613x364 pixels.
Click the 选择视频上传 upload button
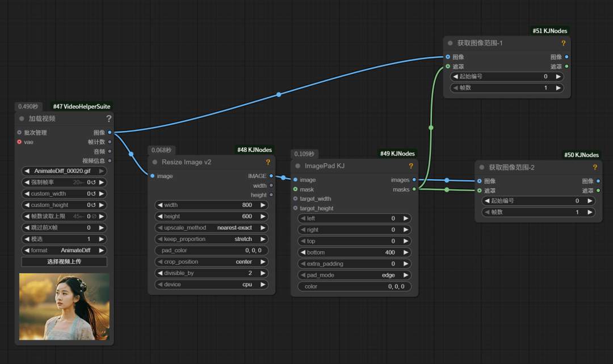point(64,262)
